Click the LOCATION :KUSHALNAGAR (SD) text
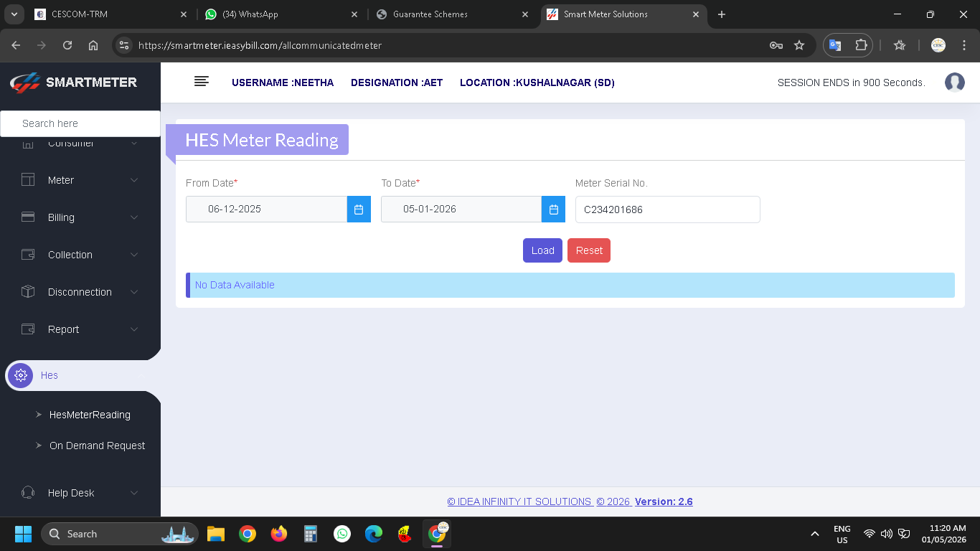The image size is (980, 551). pyautogui.click(x=537, y=83)
